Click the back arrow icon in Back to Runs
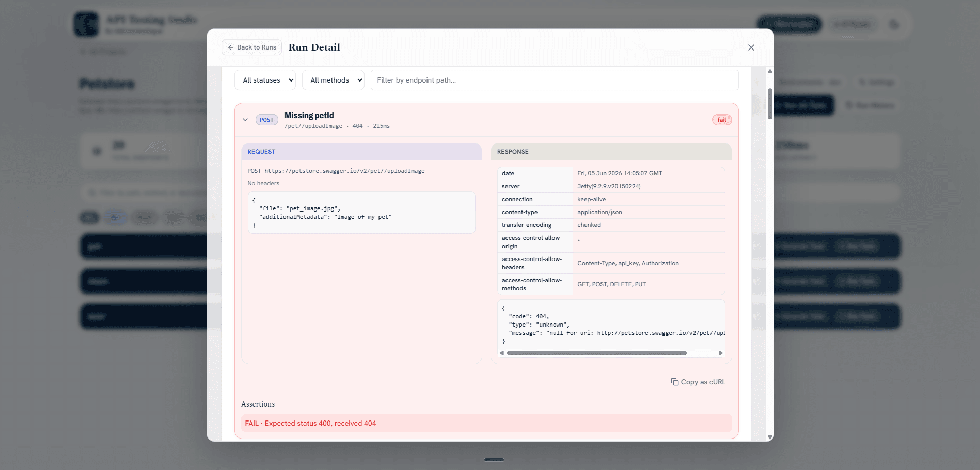This screenshot has height=470, width=980. pos(231,47)
